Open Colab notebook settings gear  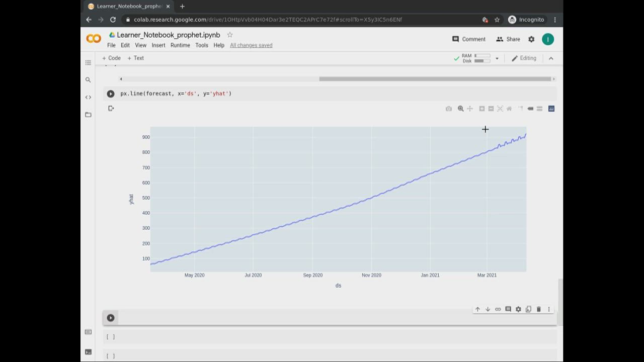click(x=531, y=39)
